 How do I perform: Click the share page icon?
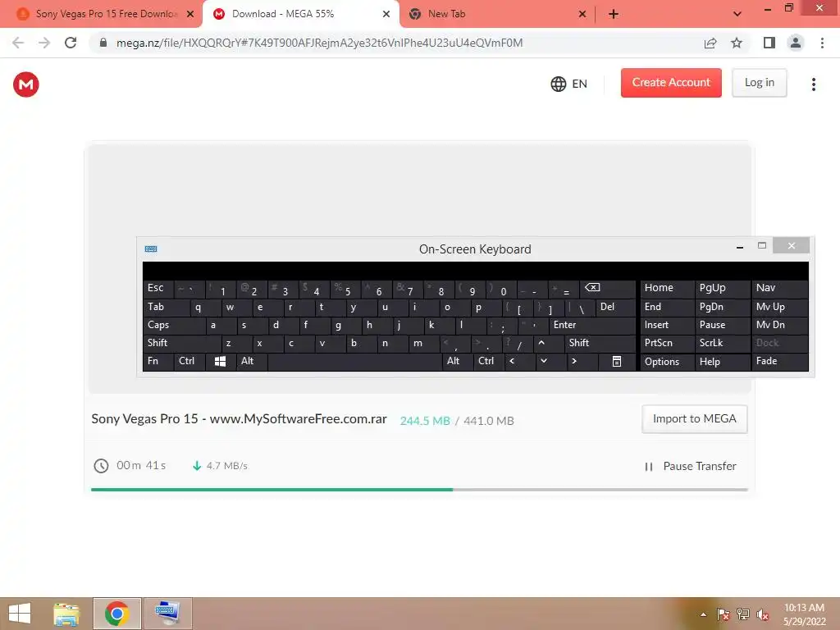click(710, 43)
